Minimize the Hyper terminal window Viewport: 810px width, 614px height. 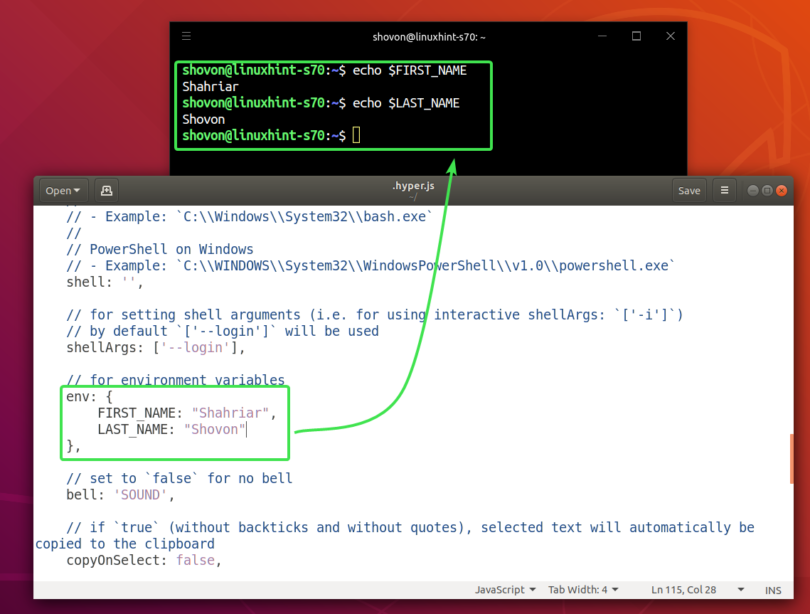(x=602, y=36)
